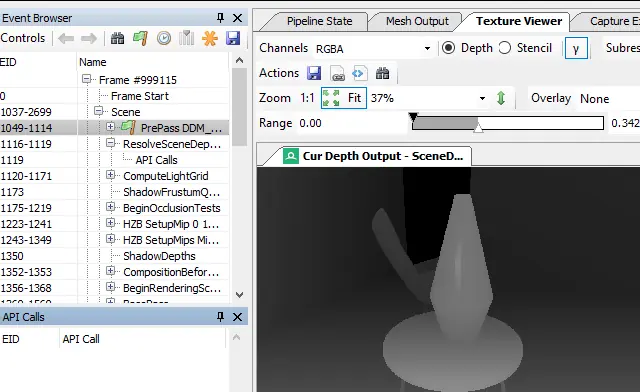Collapse the ResolveSceneDep node
The width and height of the screenshot is (640, 392).
[110, 143]
